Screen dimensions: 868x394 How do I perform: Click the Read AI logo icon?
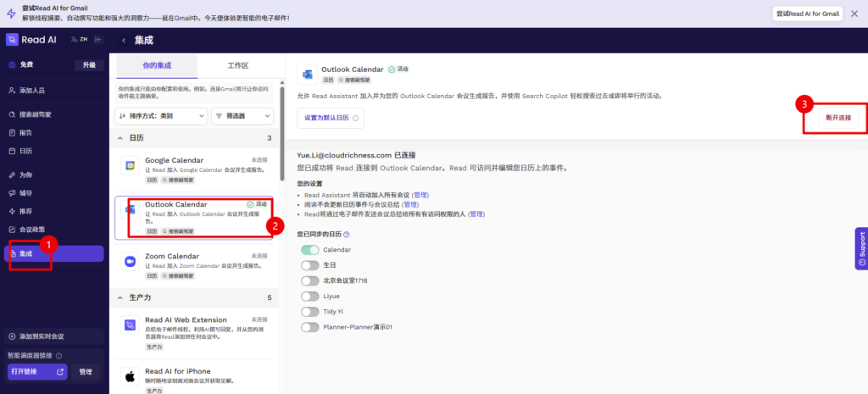[12, 39]
